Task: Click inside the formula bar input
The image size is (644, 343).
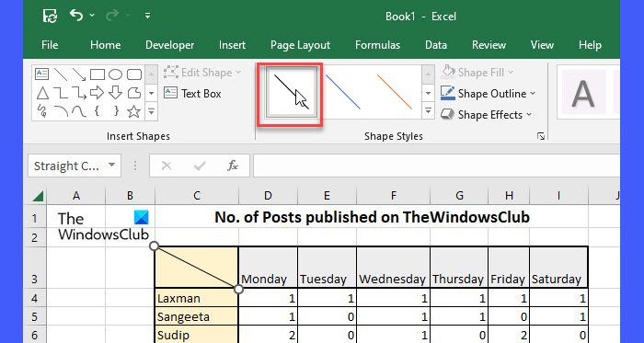Action: point(436,166)
